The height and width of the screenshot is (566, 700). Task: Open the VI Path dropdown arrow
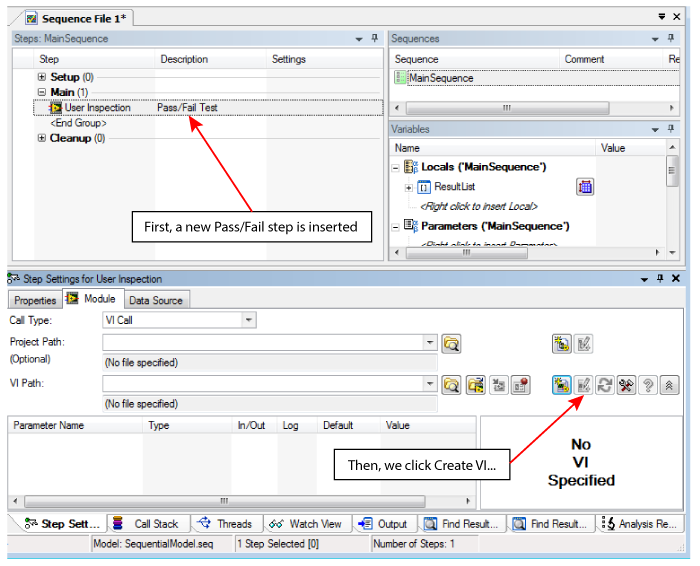click(429, 383)
